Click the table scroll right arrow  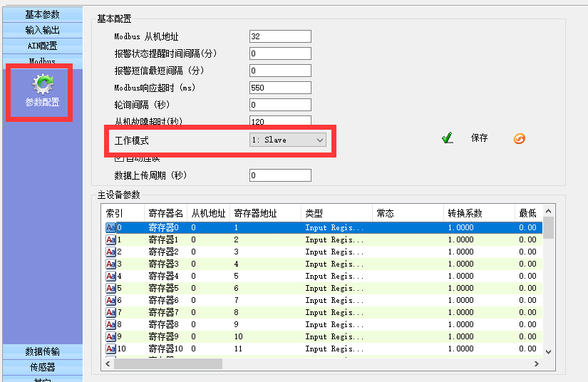(537, 363)
